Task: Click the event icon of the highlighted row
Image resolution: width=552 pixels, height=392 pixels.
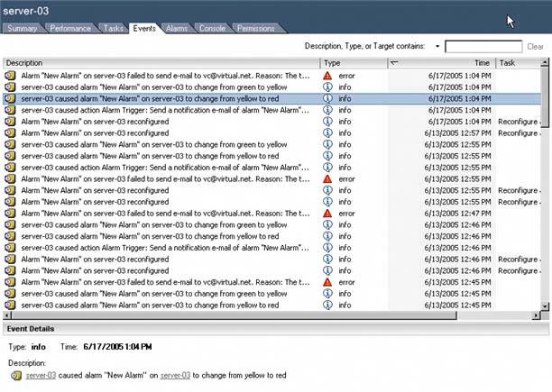Action: tap(10, 98)
